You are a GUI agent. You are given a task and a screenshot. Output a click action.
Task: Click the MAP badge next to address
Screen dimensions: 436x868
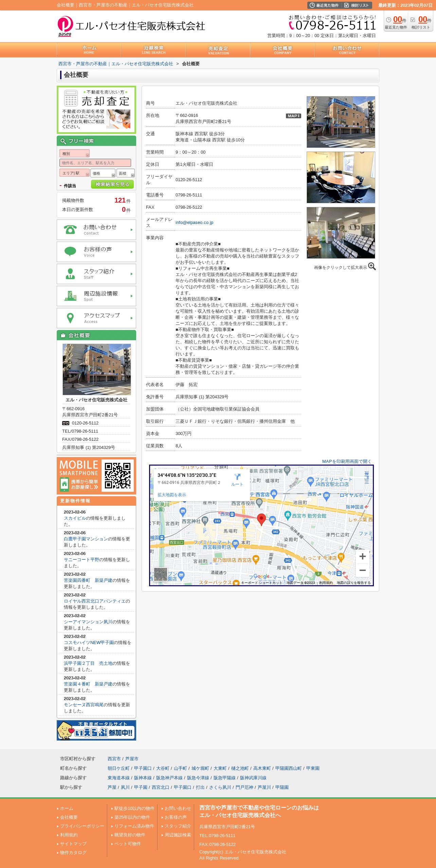point(293,116)
